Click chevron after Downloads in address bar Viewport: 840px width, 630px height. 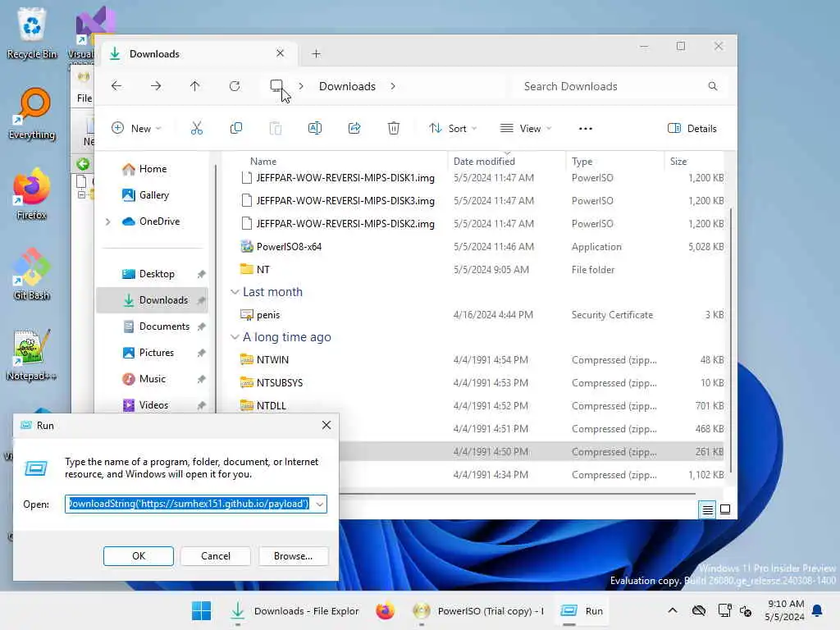tap(393, 86)
